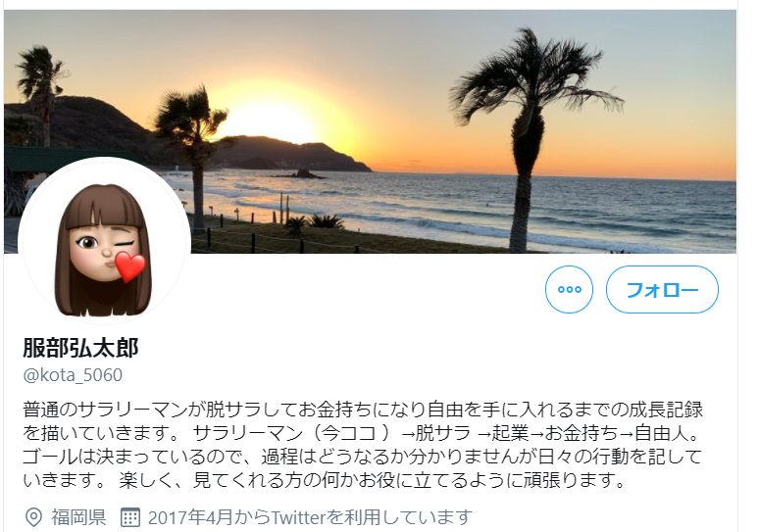Click the bio's last line ending 頑張ります

point(325,480)
